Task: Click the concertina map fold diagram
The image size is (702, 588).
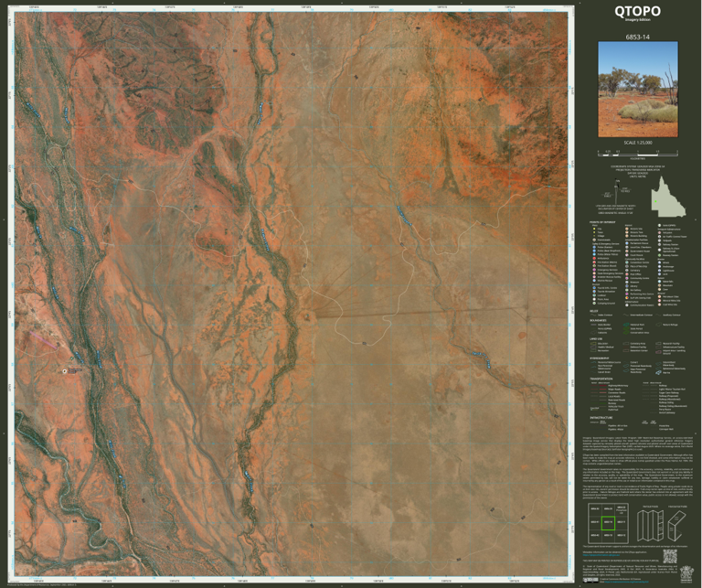Action: click(651, 526)
